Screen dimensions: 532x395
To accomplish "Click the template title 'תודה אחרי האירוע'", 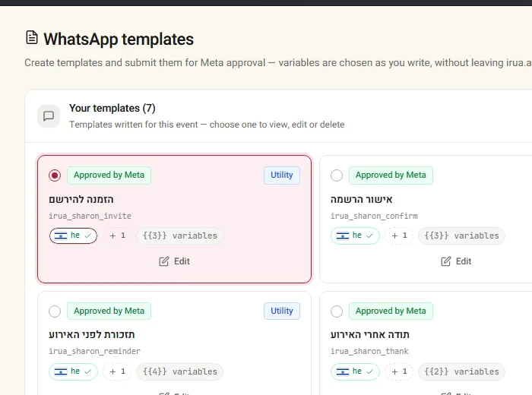I will [x=370, y=335].
